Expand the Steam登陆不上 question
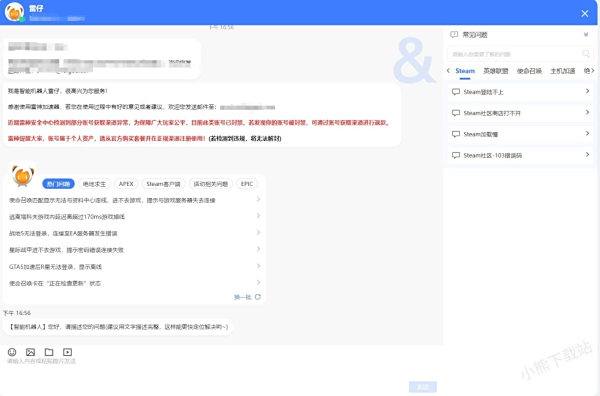 (587, 91)
